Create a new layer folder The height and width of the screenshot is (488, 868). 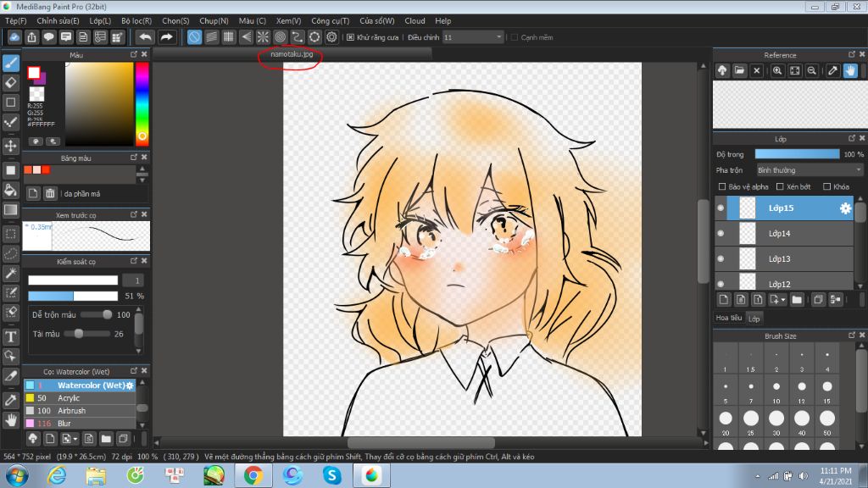point(797,299)
